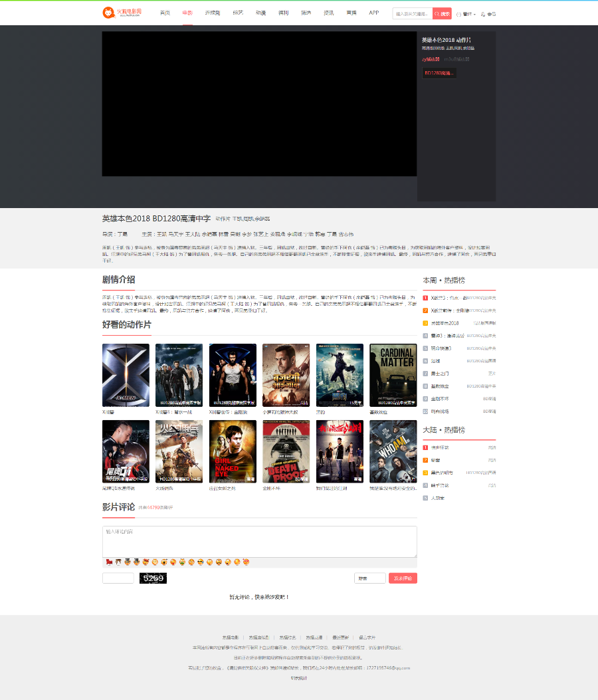Viewport: 598px width, 700px height.
Task: Select the 电影 navigation tab
Action: pyautogui.click(x=187, y=13)
